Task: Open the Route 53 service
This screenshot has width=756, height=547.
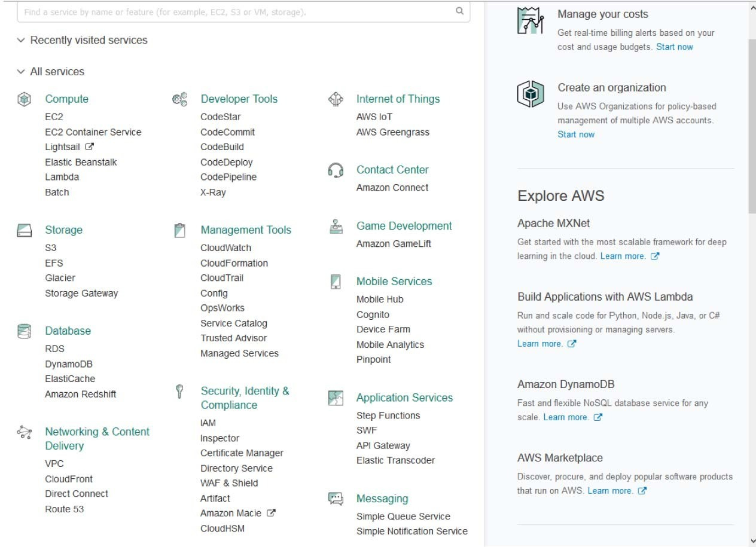Action: click(x=65, y=509)
